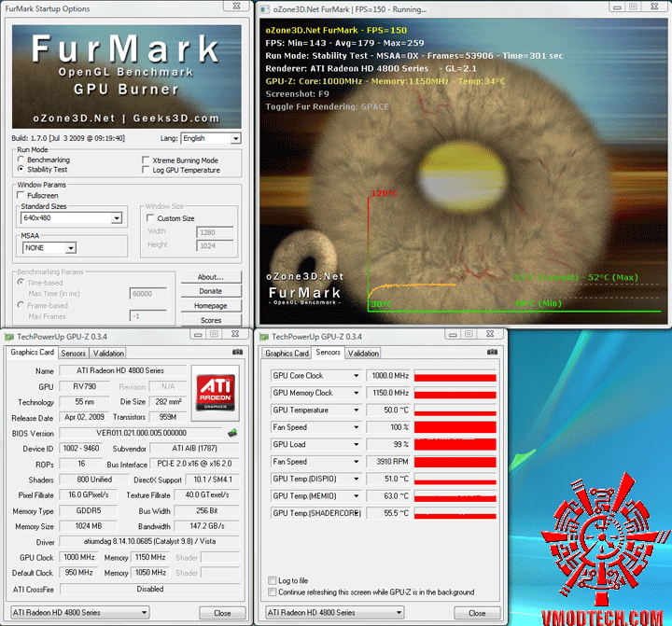Image resolution: width=672 pixels, height=626 pixels.
Task: Enable Xtreme Burning Mode
Action: 146,160
